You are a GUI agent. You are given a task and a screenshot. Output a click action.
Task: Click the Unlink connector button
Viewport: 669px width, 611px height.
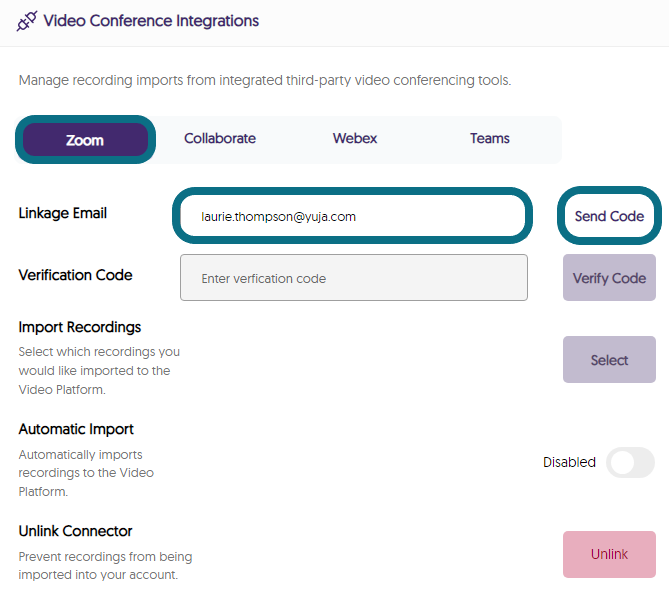[609, 554]
